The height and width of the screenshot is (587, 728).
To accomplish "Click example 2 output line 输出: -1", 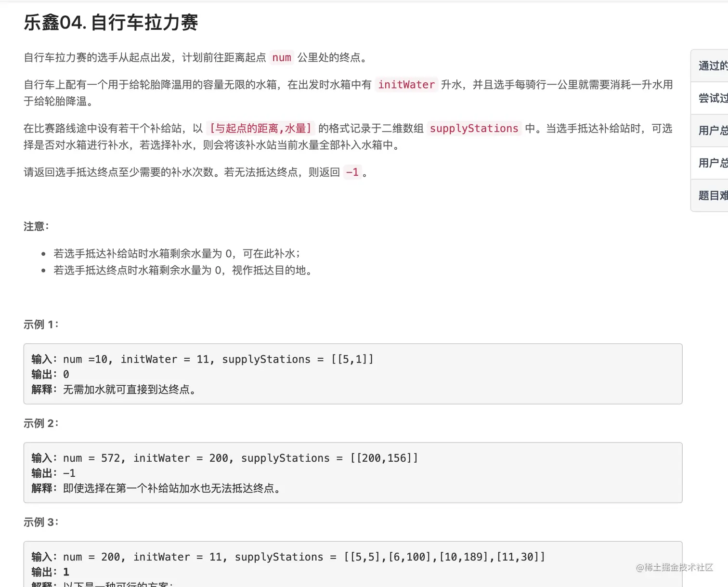I will (x=53, y=473).
